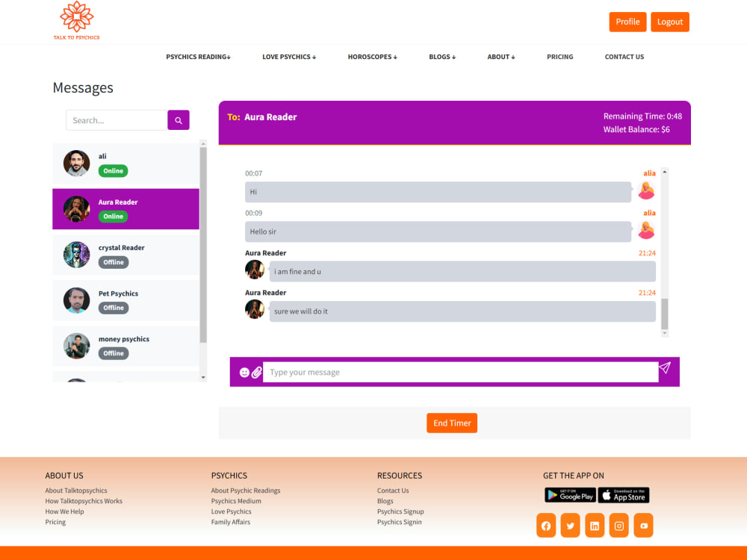Expand the About dropdown menu
The height and width of the screenshot is (560, 747).
point(501,57)
